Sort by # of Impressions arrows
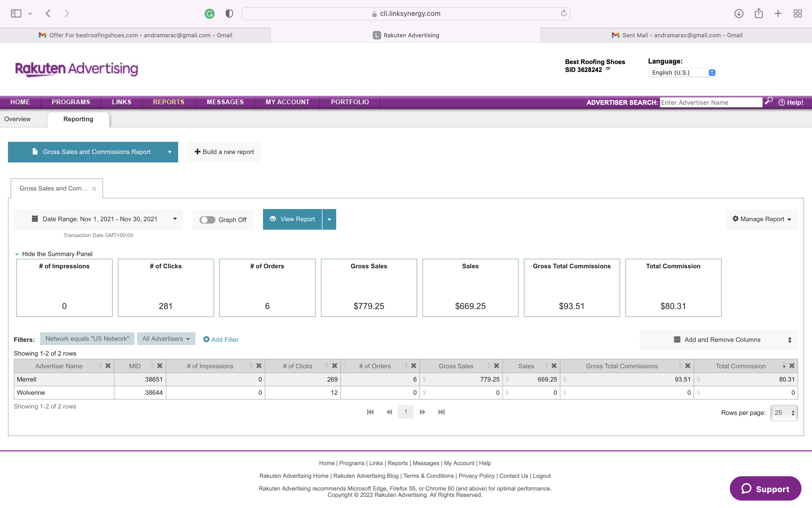Image resolution: width=812 pixels, height=508 pixels. [x=251, y=366]
